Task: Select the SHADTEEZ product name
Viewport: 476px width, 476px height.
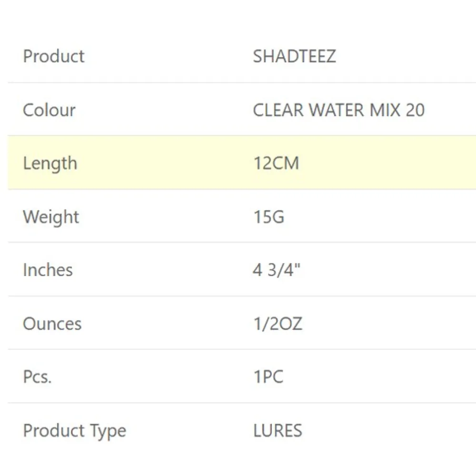Action: coord(294,56)
